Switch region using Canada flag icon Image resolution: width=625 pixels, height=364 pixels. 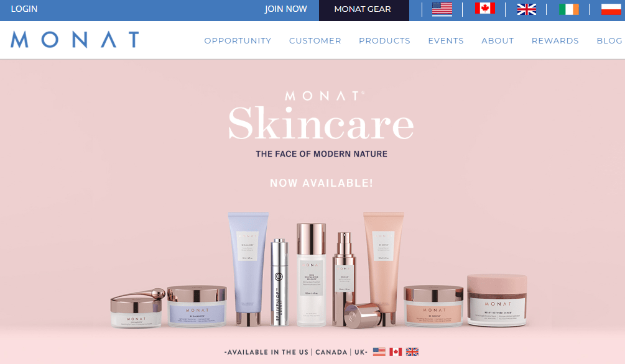tap(484, 8)
